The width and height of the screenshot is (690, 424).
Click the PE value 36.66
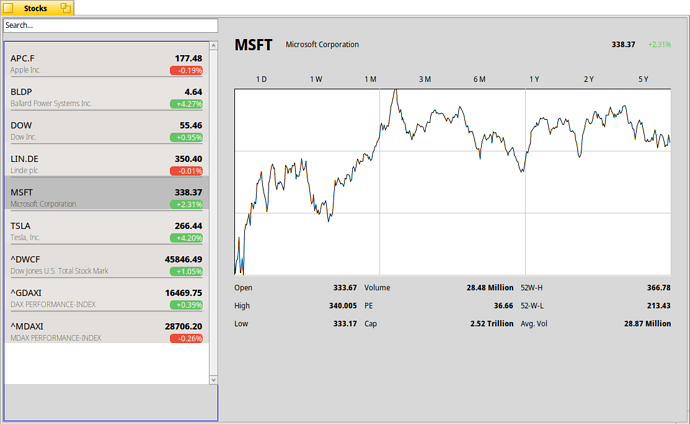tap(503, 306)
